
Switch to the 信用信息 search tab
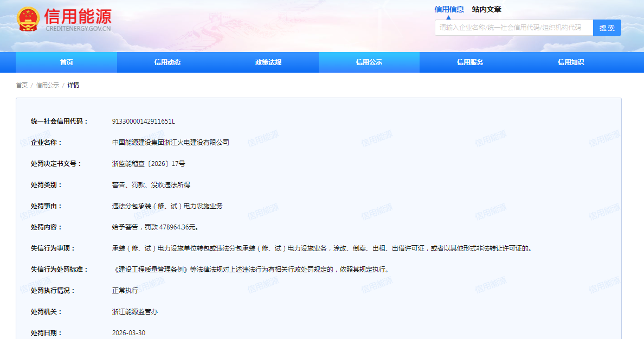[449, 9]
